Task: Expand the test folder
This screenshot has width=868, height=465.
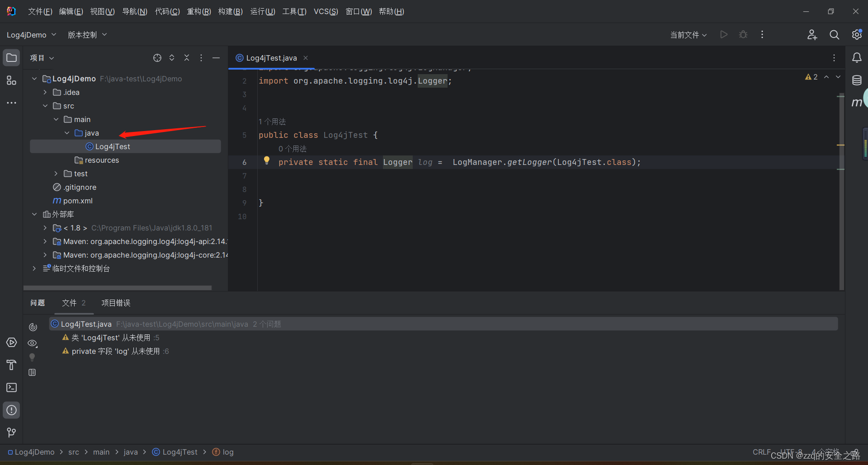Action: pos(56,174)
